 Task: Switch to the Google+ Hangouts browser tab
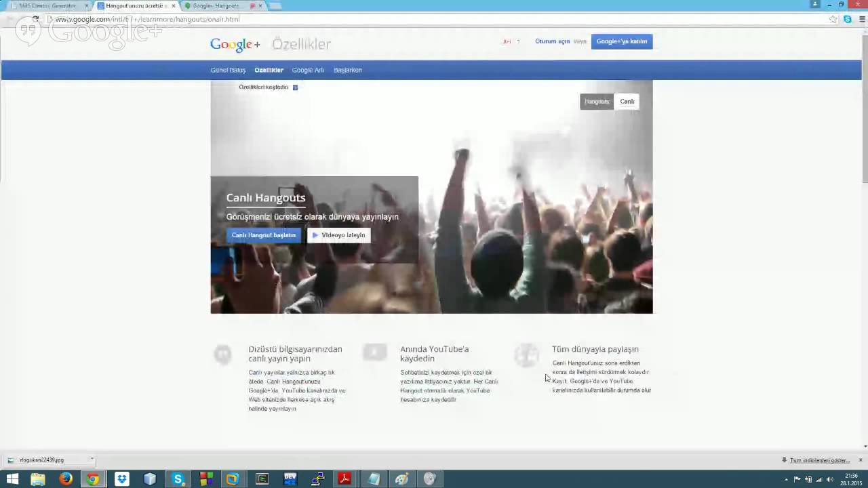(216, 5)
